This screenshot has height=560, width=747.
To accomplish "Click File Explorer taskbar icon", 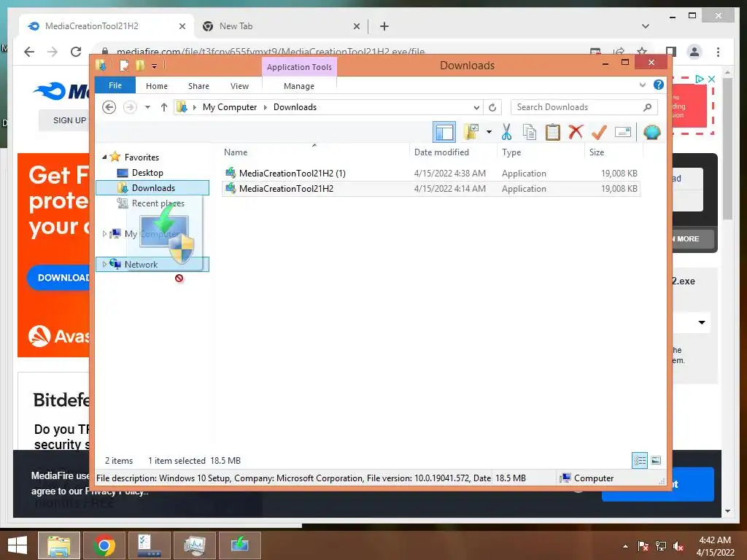I will coord(59,545).
